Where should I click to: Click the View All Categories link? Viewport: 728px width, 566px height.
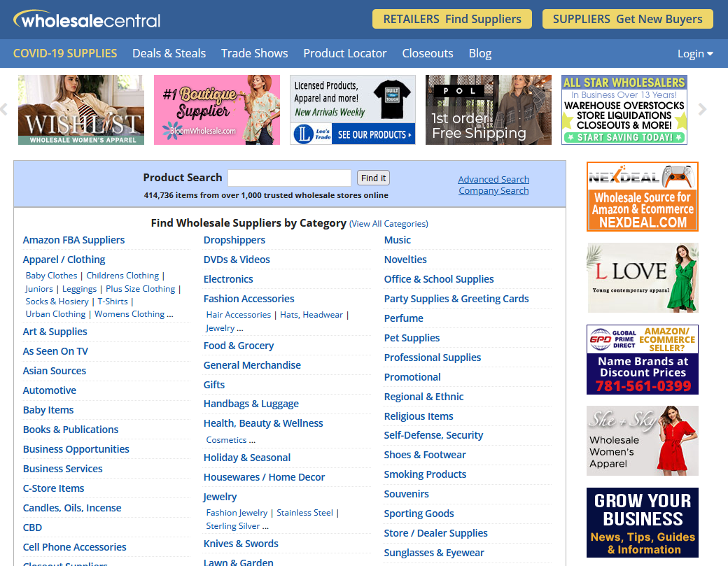coord(388,224)
